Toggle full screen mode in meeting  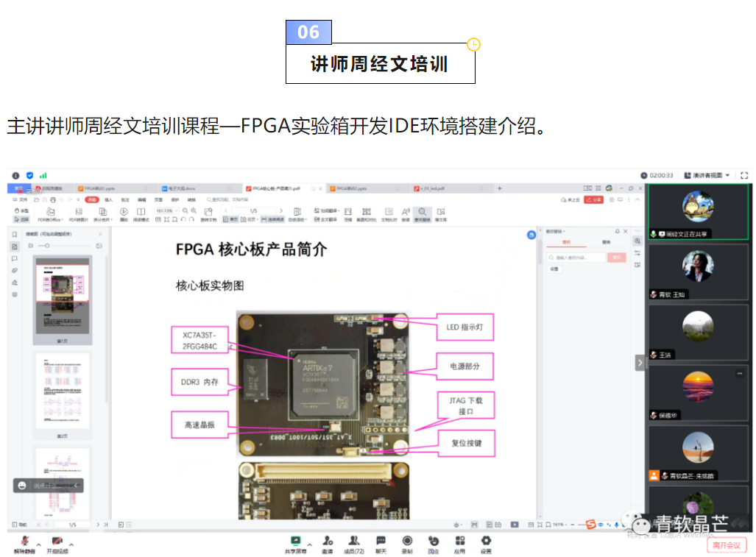pyautogui.click(x=744, y=175)
